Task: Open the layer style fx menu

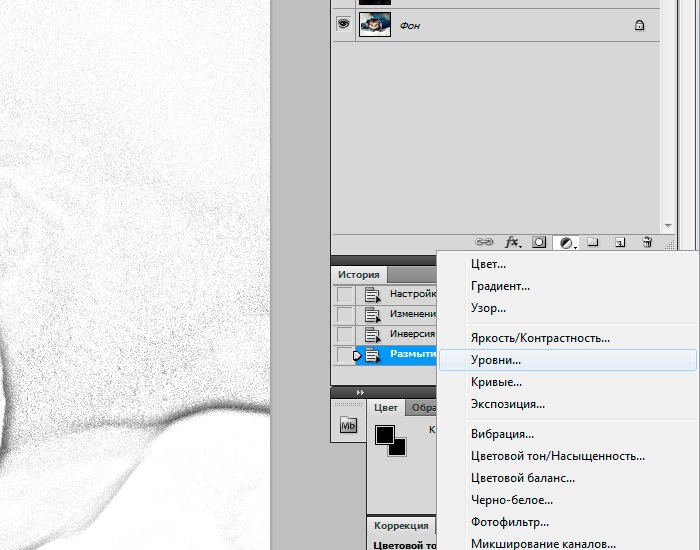Action: click(x=512, y=242)
